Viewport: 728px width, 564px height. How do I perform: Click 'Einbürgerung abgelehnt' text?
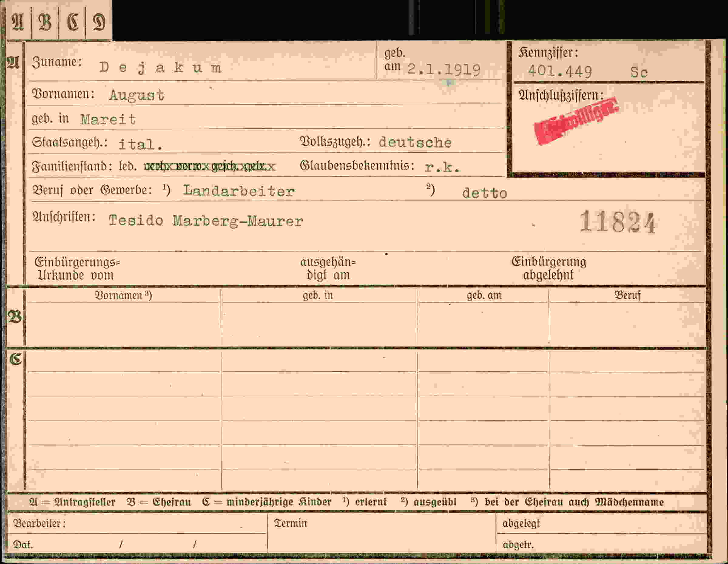[x=549, y=268]
